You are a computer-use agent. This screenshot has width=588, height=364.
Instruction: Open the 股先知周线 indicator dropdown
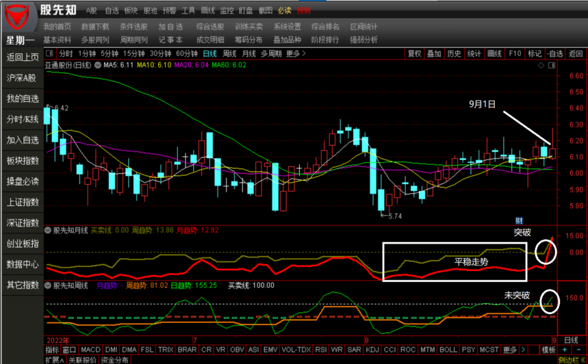[48, 285]
